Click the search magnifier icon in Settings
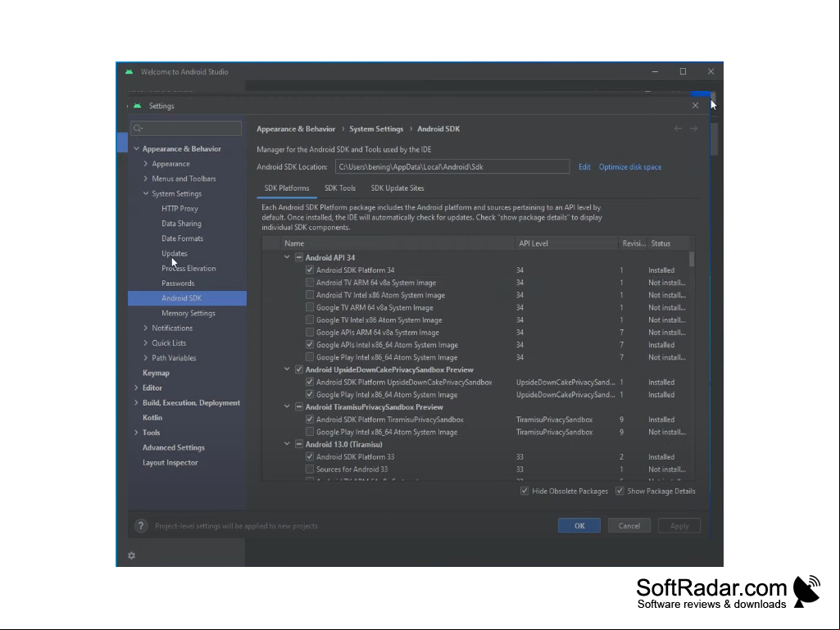 (138, 128)
